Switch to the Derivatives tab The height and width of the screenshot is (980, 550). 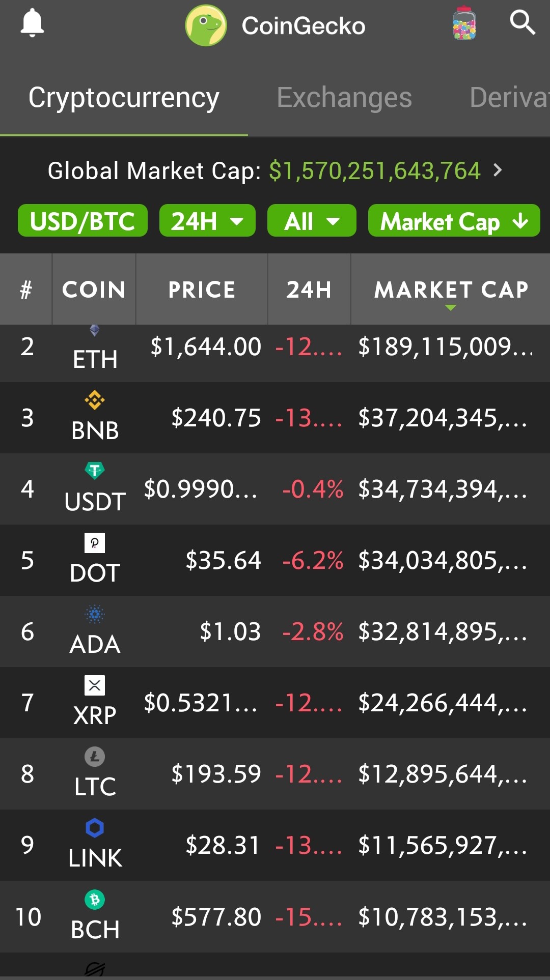point(509,97)
